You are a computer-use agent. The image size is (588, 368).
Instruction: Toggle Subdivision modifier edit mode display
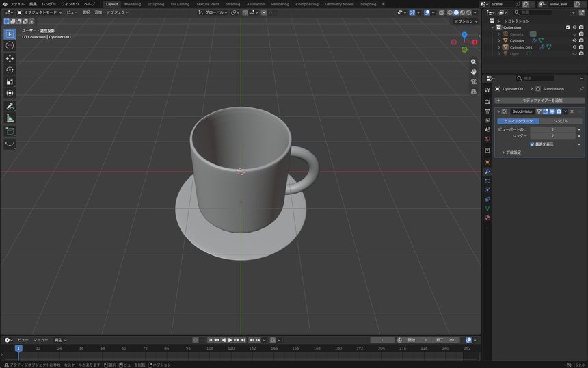(546, 111)
